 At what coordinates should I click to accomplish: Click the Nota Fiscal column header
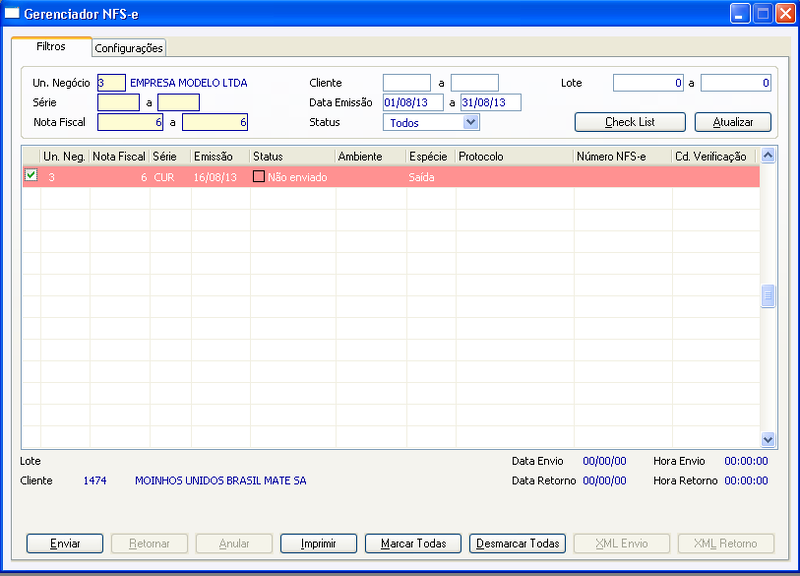click(x=119, y=156)
